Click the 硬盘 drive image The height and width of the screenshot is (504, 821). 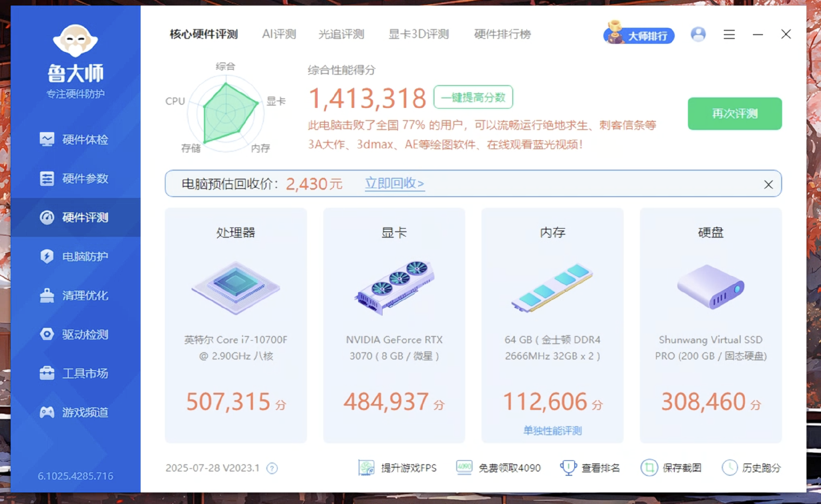pos(711,286)
